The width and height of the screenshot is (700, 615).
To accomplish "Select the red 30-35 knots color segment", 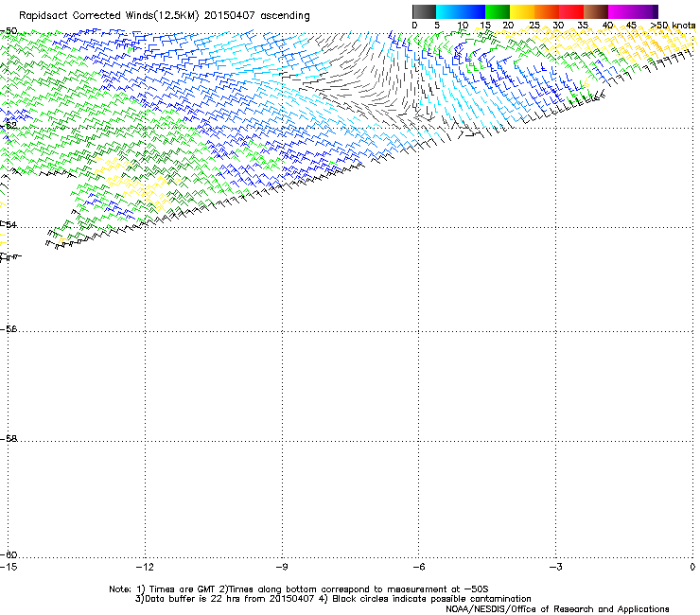I will [x=571, y=11].
